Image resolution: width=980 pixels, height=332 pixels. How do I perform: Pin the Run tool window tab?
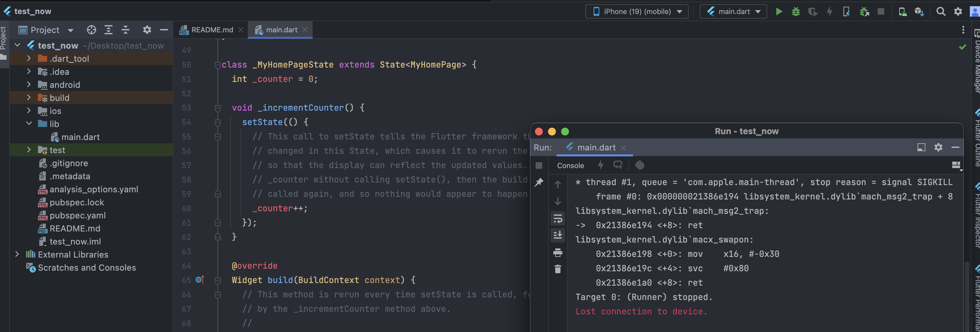tap(539, 183)
